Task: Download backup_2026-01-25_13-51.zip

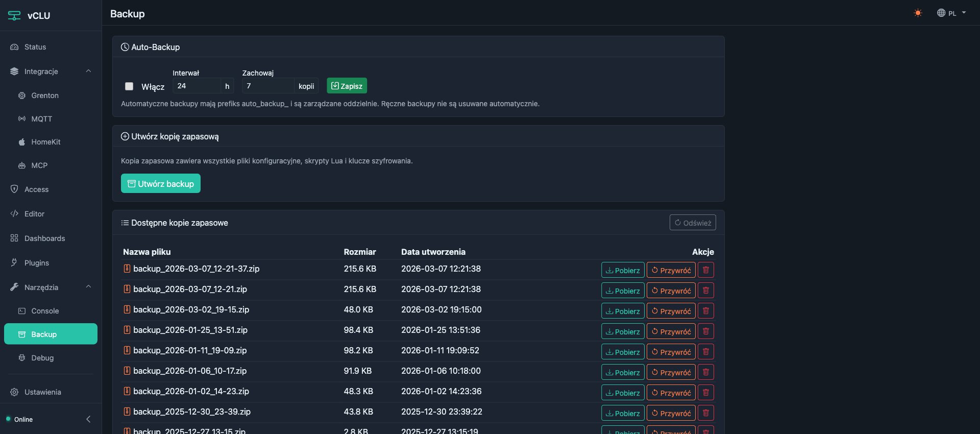Action: click(623, 331)
